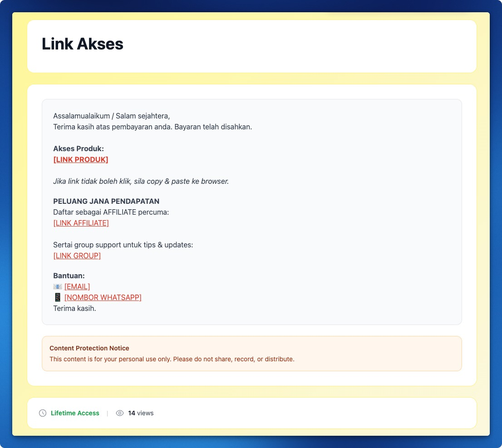Click the PELUANG JANA PENDAPATAN heading
This screenshot has height=448, width=502.
tap(106, 201)
